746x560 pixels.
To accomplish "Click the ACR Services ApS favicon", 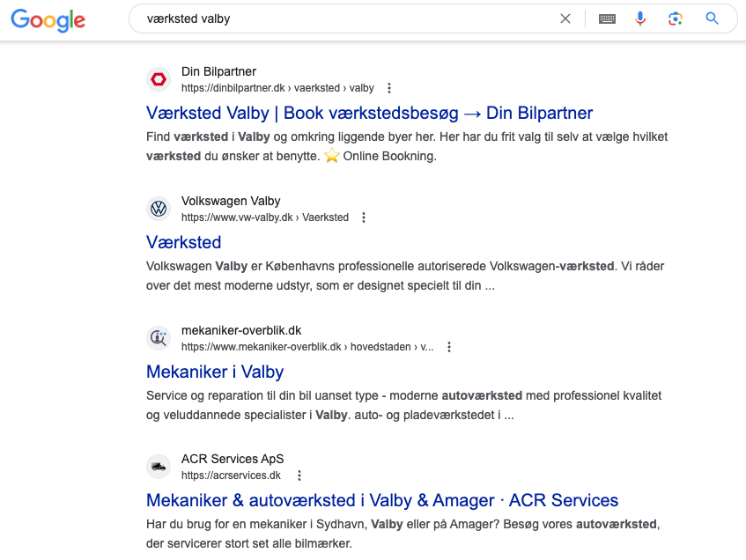I will click(159, 467).
